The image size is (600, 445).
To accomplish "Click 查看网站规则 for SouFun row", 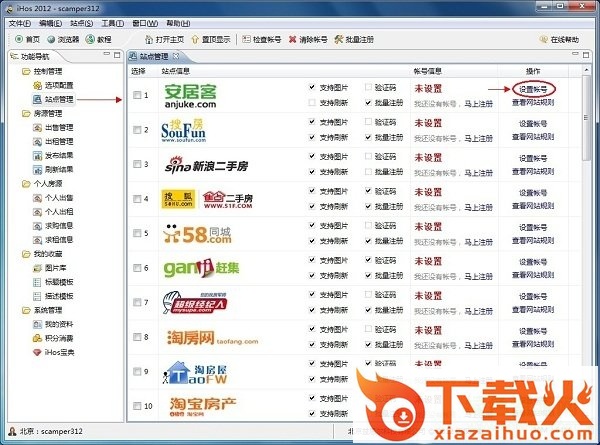I will point(533,137).
